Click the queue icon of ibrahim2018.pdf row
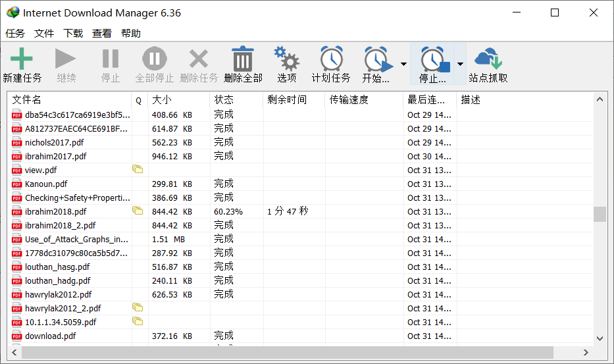This screenshot has width=614, height=364. tap(138, 211)
